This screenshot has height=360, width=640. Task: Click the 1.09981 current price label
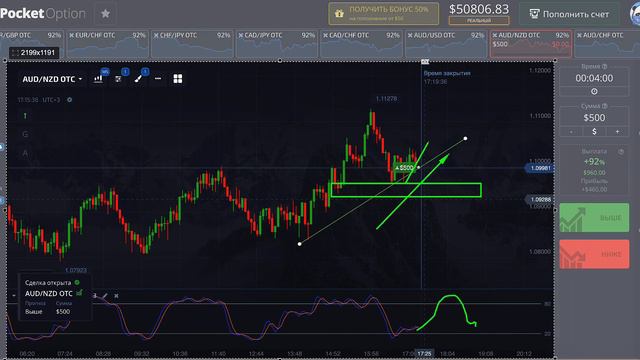540,168
